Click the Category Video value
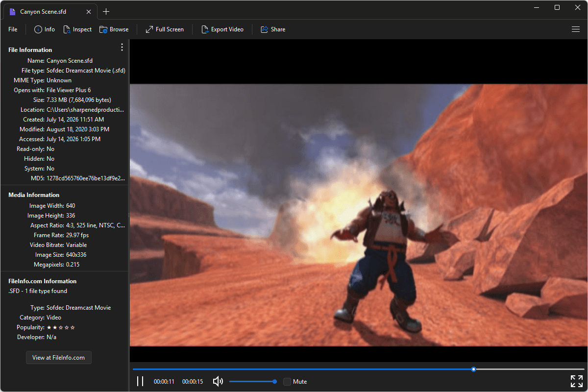Image resolution: width=588 pixels, height=392 pixels. pyautogui.click(x=54, y=318)
